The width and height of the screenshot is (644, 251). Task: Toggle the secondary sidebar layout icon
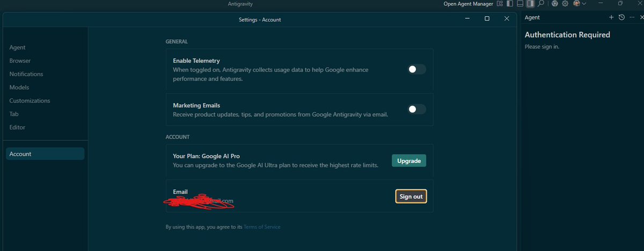pyautogui.click(x=530, y=3)
